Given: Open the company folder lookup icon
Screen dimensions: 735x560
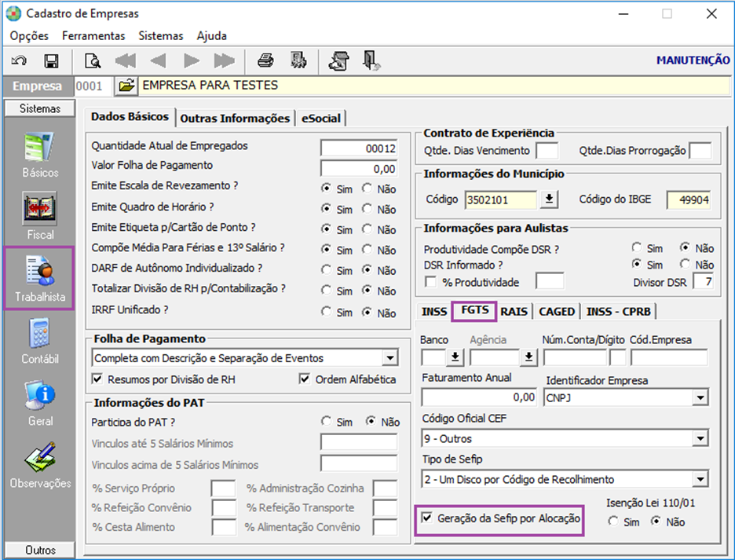Looking at the screenshot, I should [x=126, y=86].
